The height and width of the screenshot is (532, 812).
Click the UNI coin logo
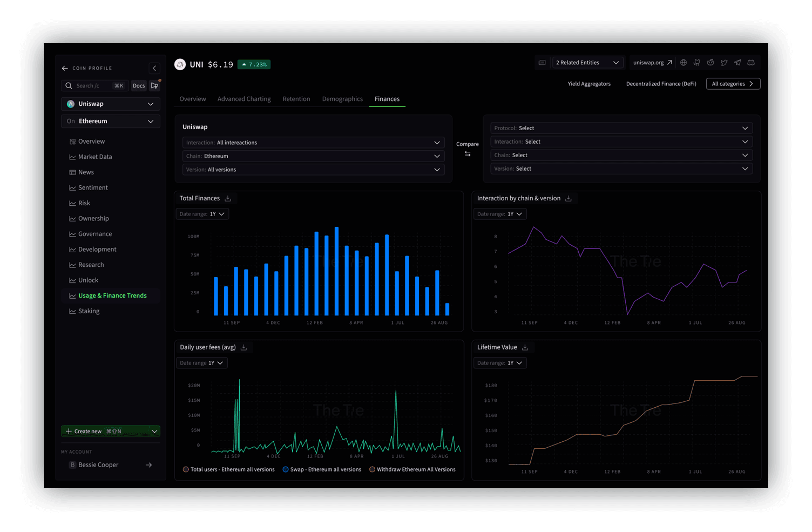[x=180, y=64]
